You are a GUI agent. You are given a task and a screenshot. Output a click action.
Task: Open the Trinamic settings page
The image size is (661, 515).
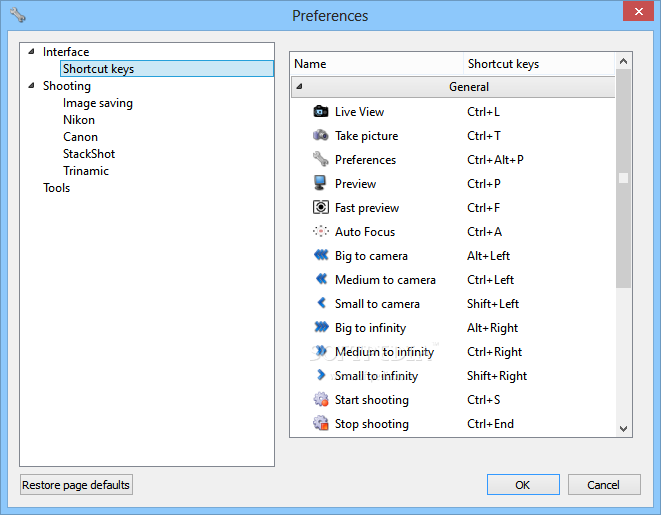86,171
